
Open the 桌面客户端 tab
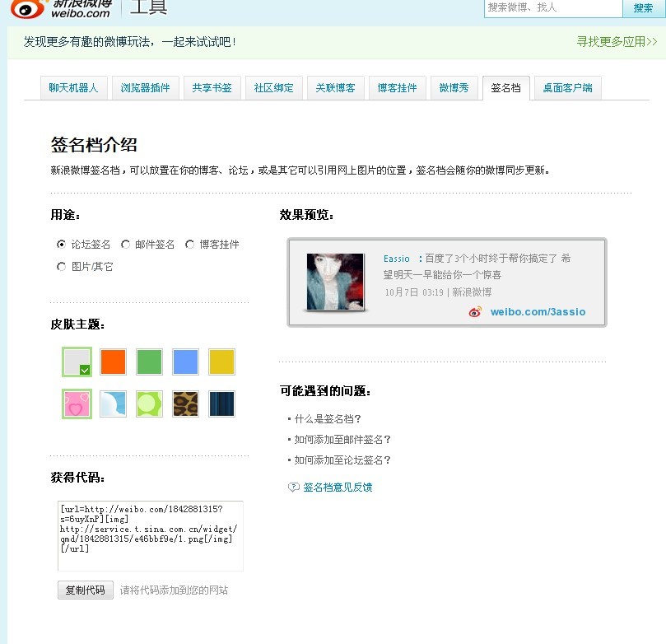pos(567,87)
